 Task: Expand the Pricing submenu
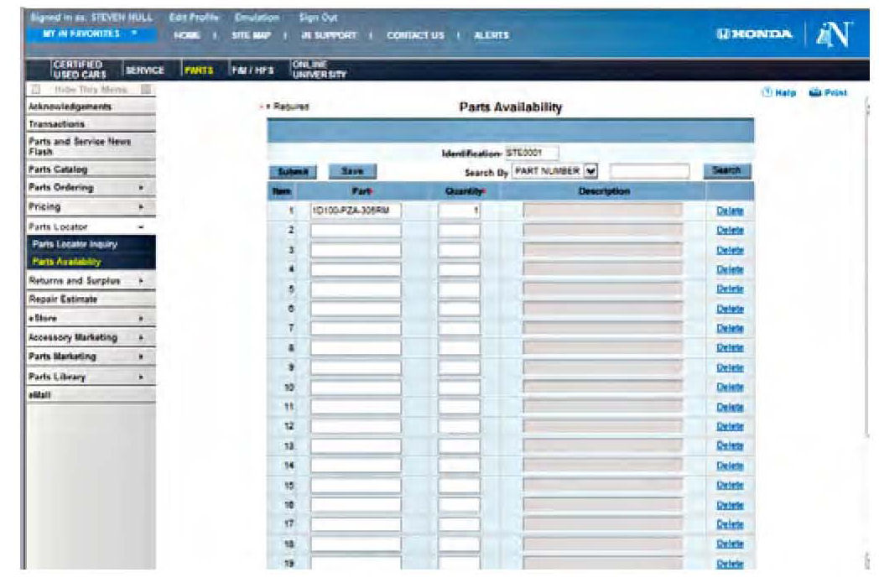(x=140, y=206)
